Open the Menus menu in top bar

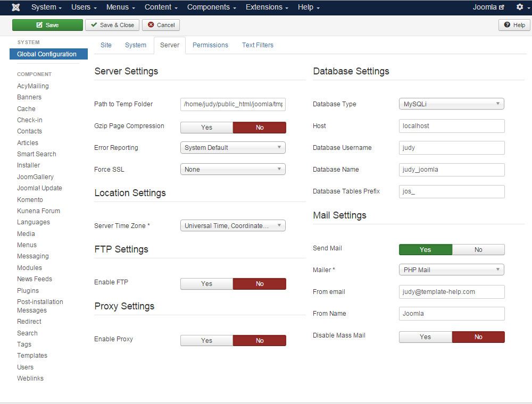pos(120,7)
